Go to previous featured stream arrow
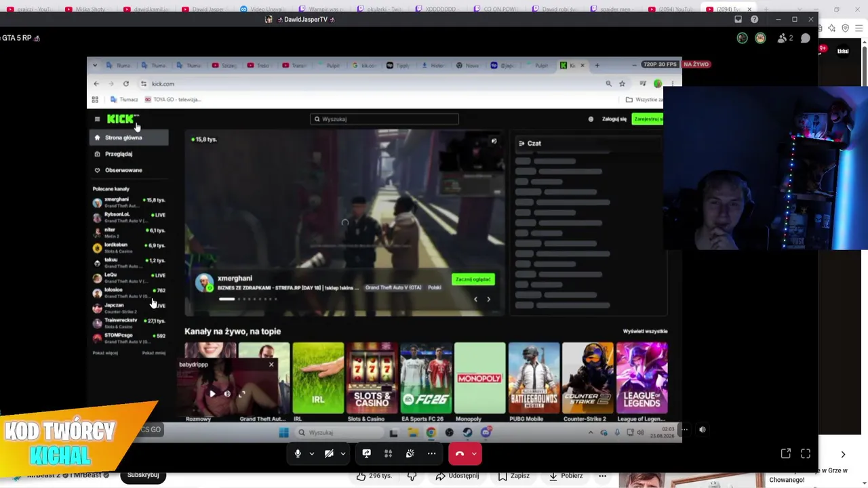868x488 pixels. pyautogui.click(x=475, y=299)
